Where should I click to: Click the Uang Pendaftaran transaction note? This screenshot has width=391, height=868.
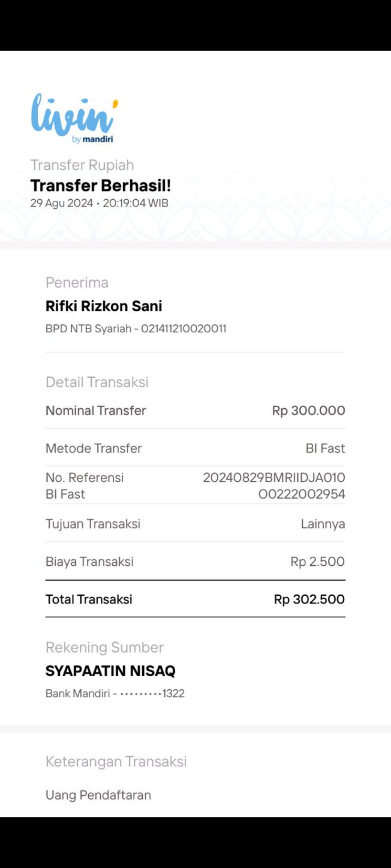point(98,795)
